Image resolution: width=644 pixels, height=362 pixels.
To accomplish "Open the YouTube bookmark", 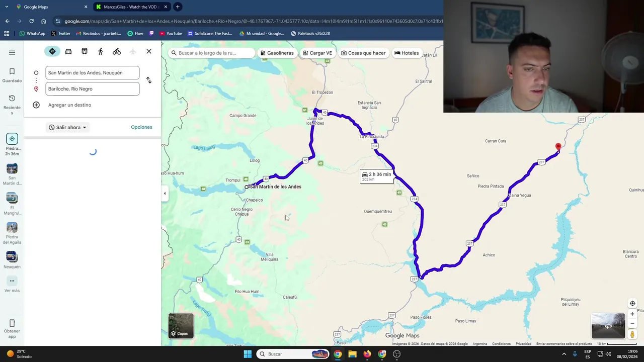I will point(171,34).
